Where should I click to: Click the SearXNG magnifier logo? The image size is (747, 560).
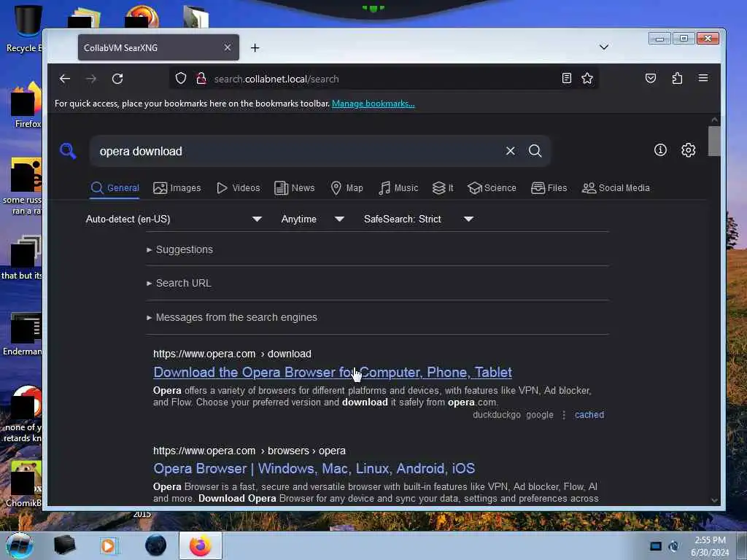[x=68, y=151]
